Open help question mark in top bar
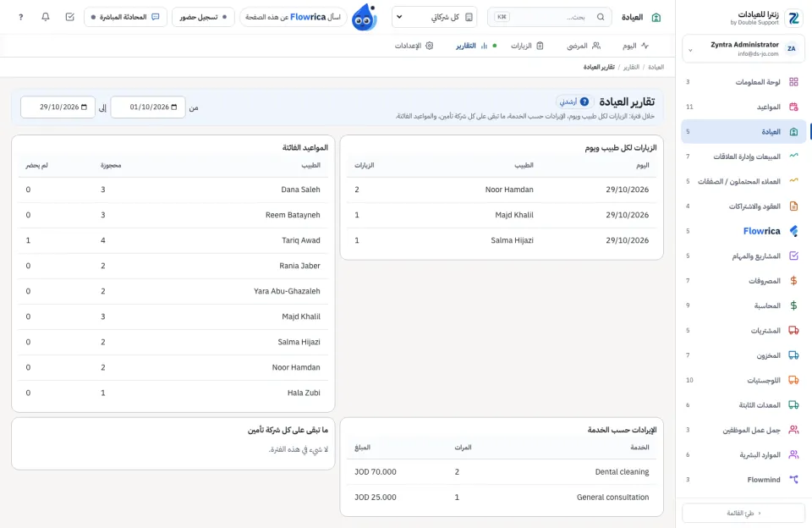812x528 pixels. [x=20, y=17]
